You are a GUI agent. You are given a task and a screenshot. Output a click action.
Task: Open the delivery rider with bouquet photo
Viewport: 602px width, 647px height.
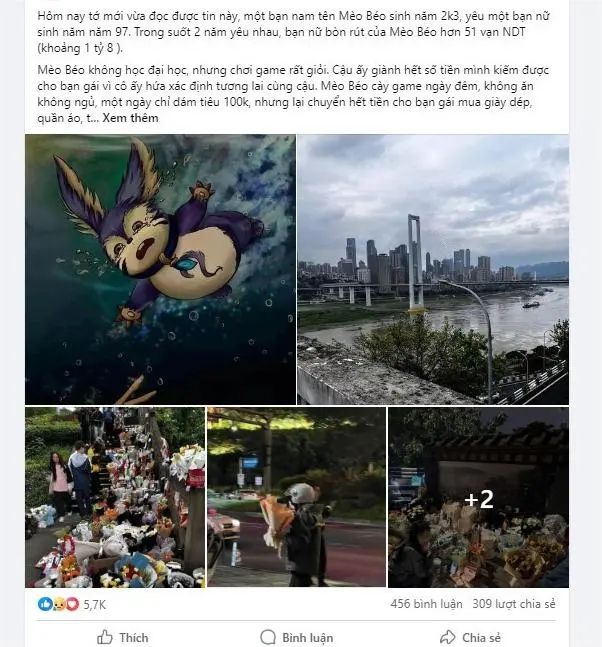tap(296, 497)
